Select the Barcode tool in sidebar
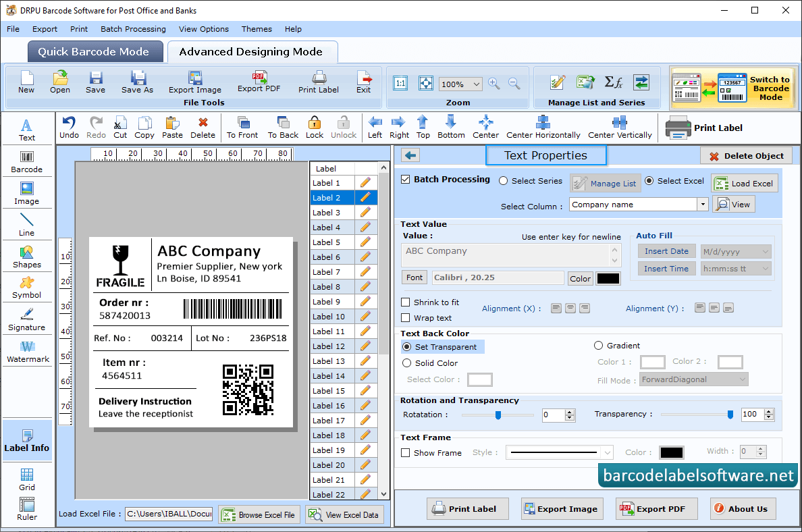This screenshot has height=532, width=802. [x=26, y=161]
